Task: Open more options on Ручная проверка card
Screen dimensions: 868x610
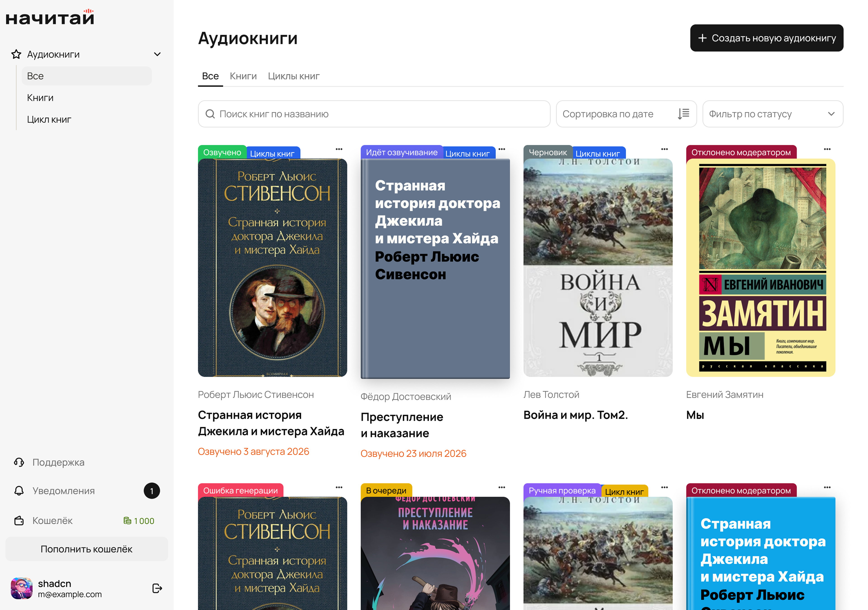Action: 665,488
